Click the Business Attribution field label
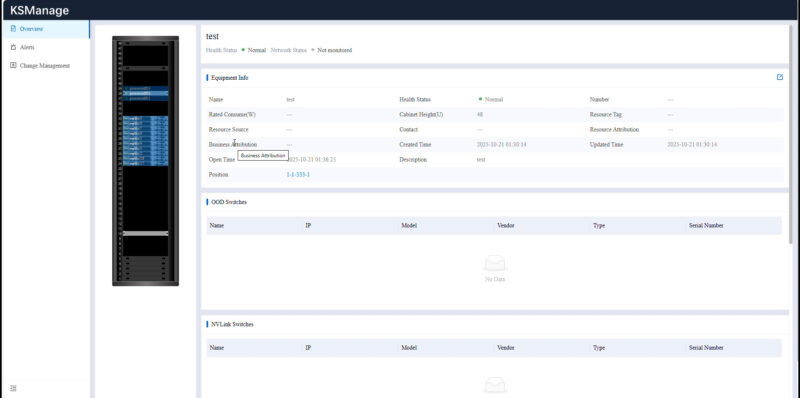 [x=233, y=145]
